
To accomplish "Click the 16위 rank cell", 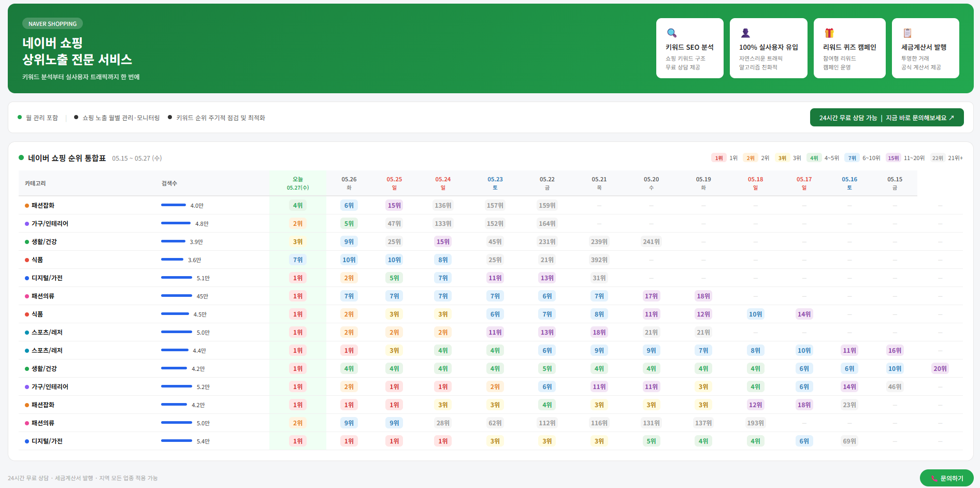I will (x=895, y=350).
